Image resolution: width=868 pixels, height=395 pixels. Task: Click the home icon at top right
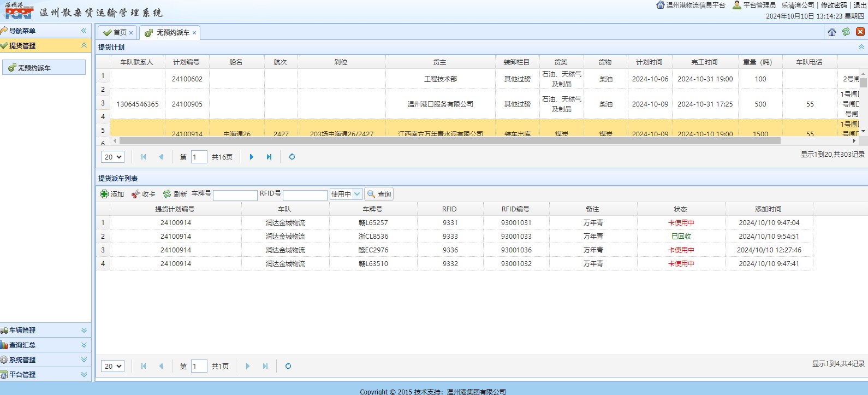832,32
